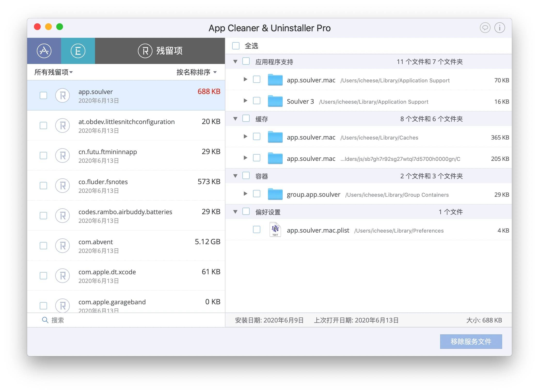Viewport: 539px width, 392px height.
Task: Expand the Soulver 3 folder row
Action: tap(245, 101)
